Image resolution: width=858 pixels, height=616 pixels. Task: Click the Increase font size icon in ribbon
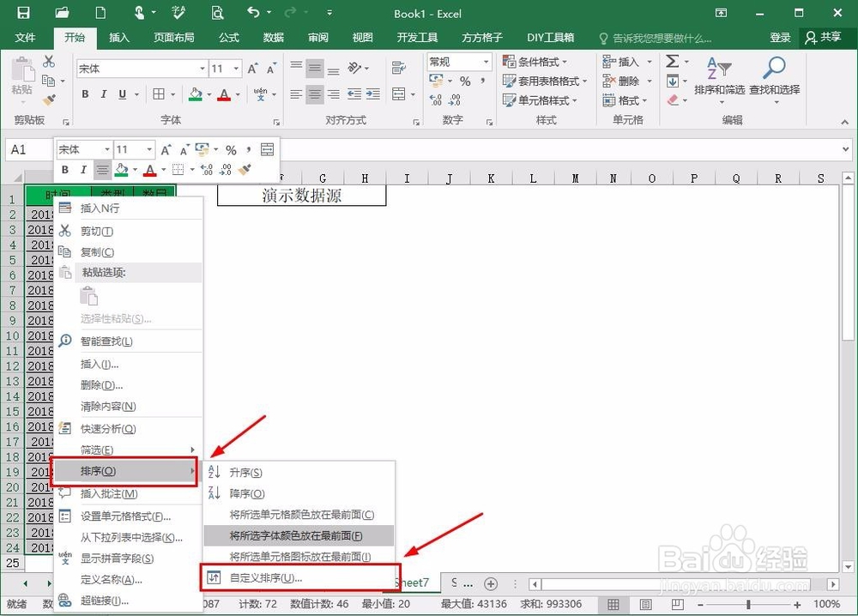[x=252, y=69]
